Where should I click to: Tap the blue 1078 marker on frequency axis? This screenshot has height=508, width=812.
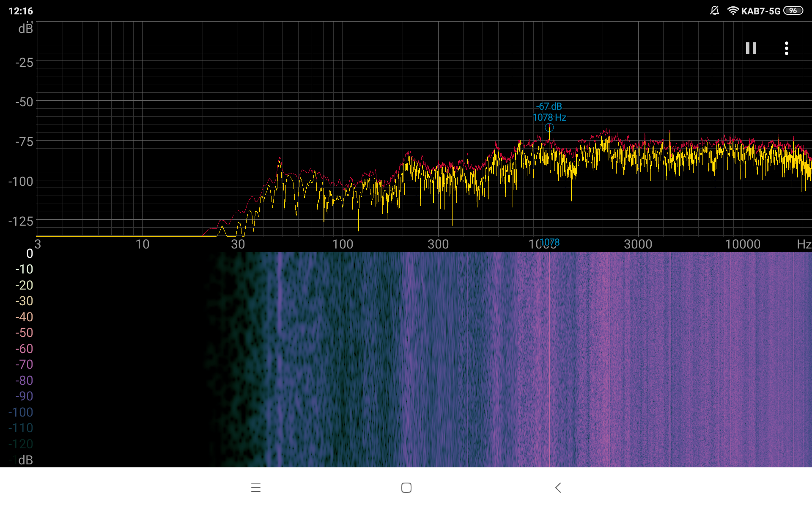tap(550, 242)
